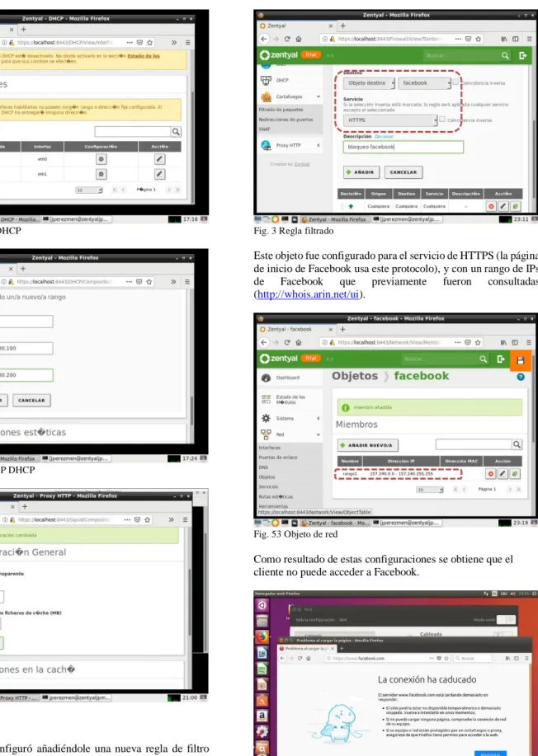Image resolution: width=538 pixels, height=756 pixels.
Task: Tick 'Coincidencia inversa' checkbox beside HTTPS dropdown
Action: tap(442, 119)
